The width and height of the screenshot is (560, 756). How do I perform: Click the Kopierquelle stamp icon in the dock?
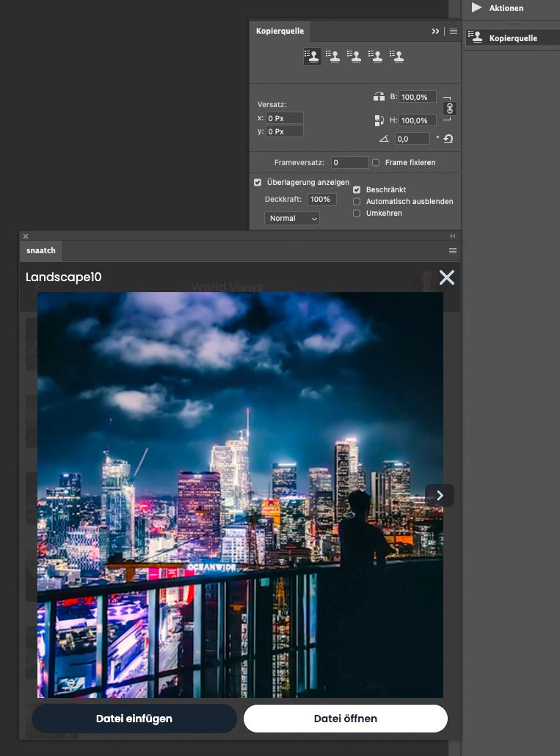click(476, 37)
